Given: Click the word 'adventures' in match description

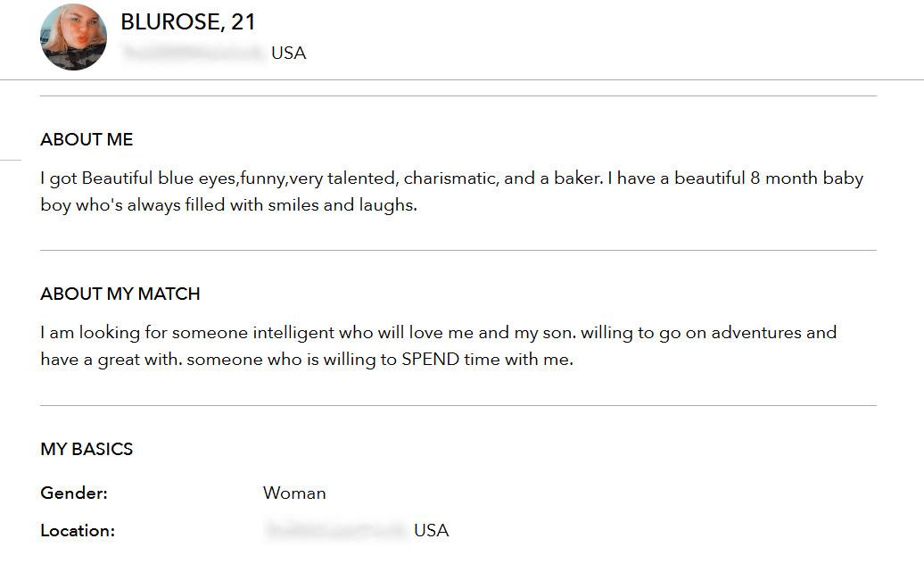Looking at the screenshot, I should (756, 333).
